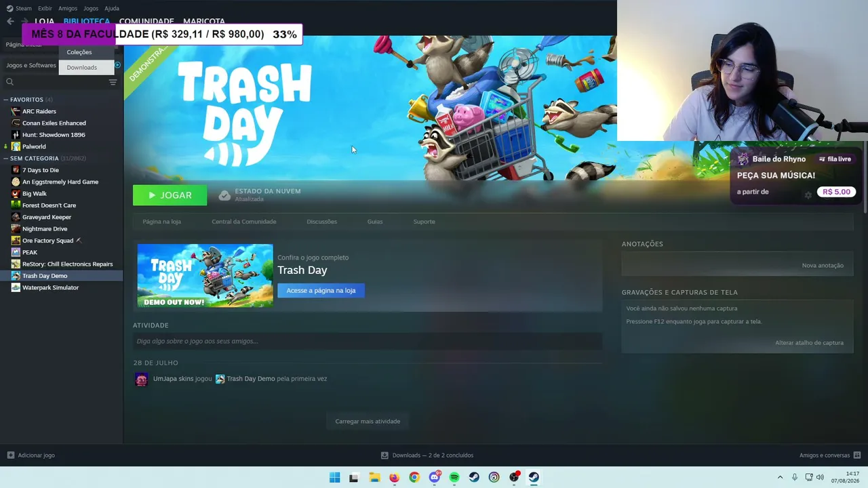Click the Ore Factory Squad icon
The height and width of the screenshot is (488, 868).
click(16, 241)
